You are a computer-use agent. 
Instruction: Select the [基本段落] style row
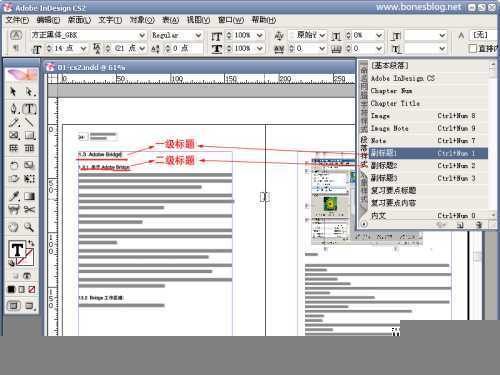(x=428, y=66)
